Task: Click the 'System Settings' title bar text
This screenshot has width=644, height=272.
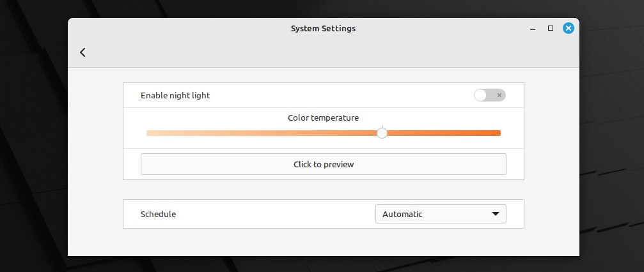Action: click(x=323, y=28)
